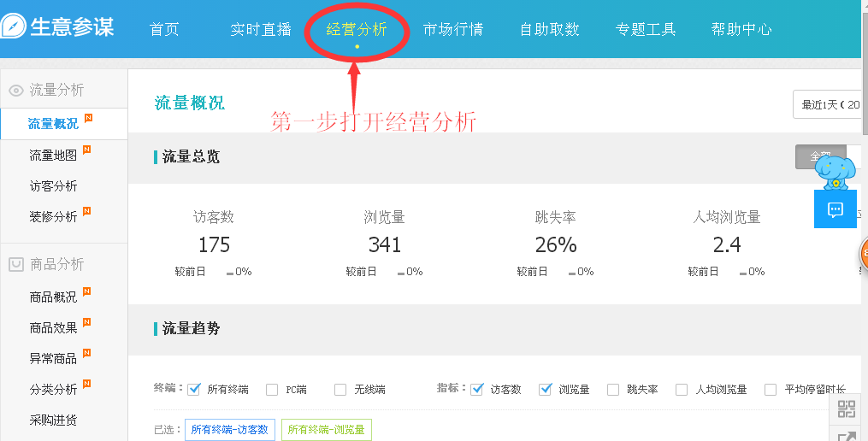868x441 pixels.
Task: Click the blue elephant mascot icon
Action: pos(836,172)
